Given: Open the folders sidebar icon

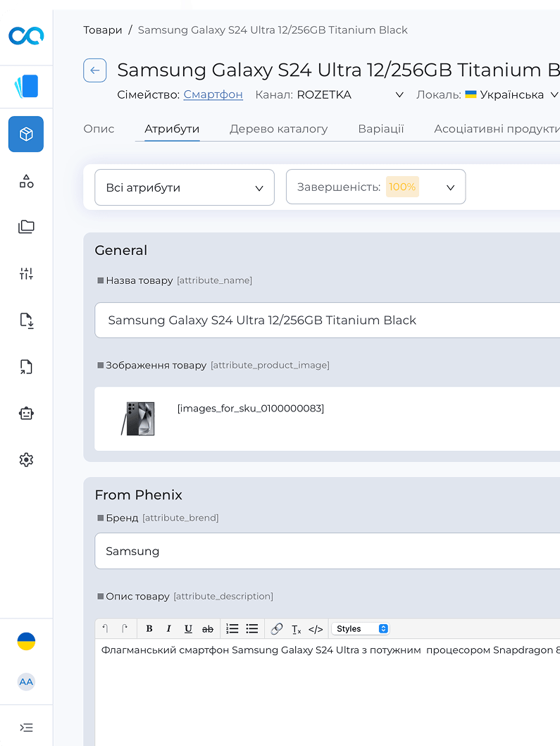Looking at the screenshot, I should (26, 227).
